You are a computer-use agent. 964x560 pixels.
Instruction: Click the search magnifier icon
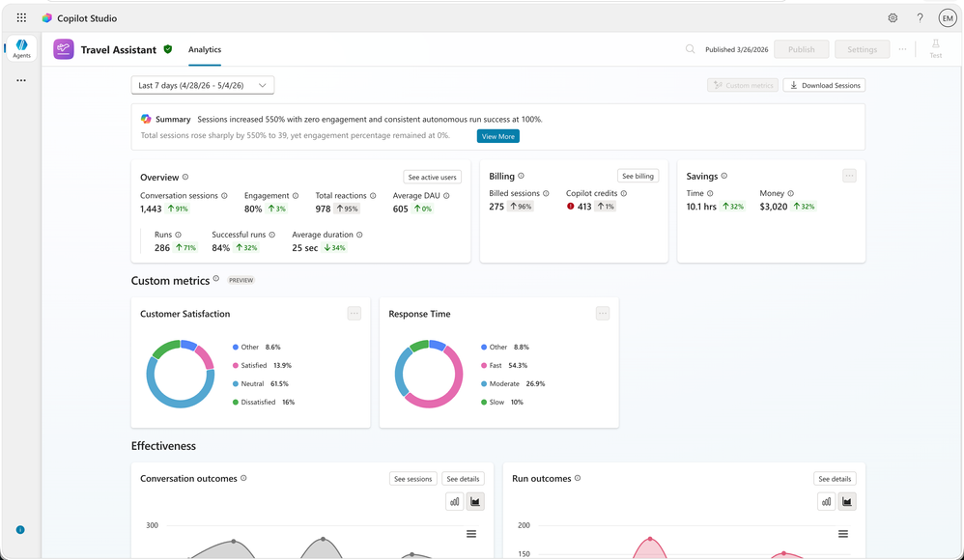pos(691,49)
